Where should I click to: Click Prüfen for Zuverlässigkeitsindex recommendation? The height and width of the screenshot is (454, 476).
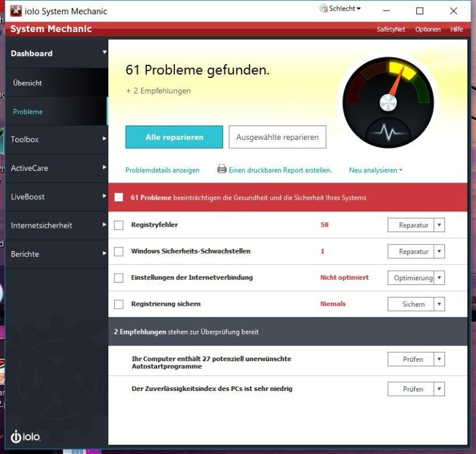411,389
